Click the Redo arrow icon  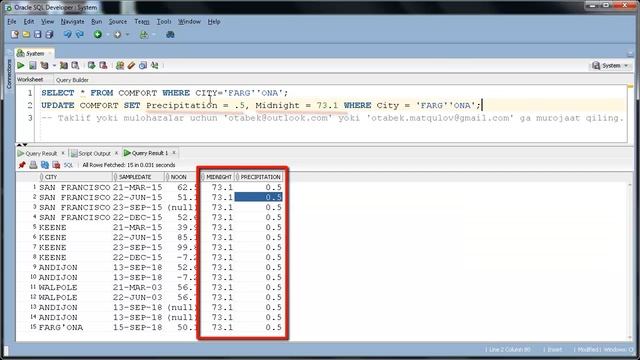point(80,35)
